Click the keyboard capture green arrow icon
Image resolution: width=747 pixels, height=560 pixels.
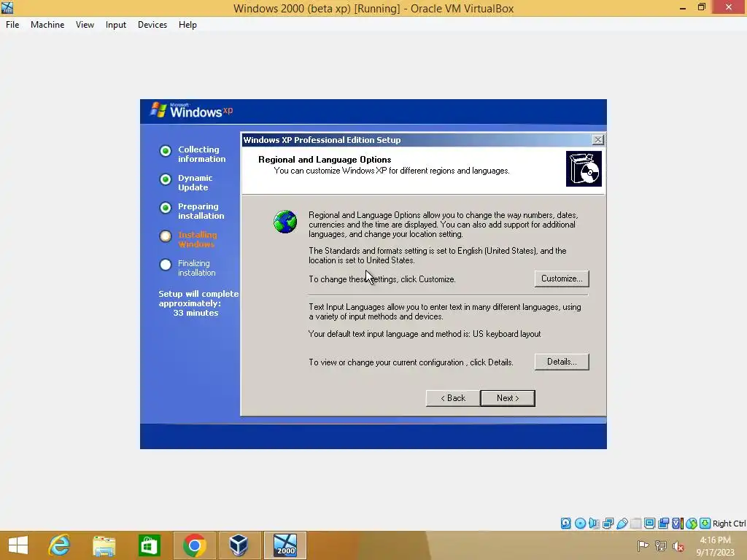705,524
